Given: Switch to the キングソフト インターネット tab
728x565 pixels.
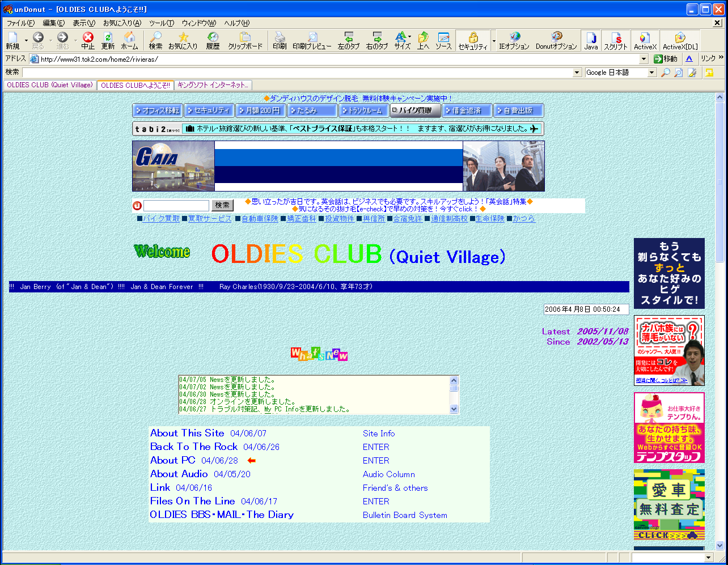Looking at the screenshot, I should 213,85.
